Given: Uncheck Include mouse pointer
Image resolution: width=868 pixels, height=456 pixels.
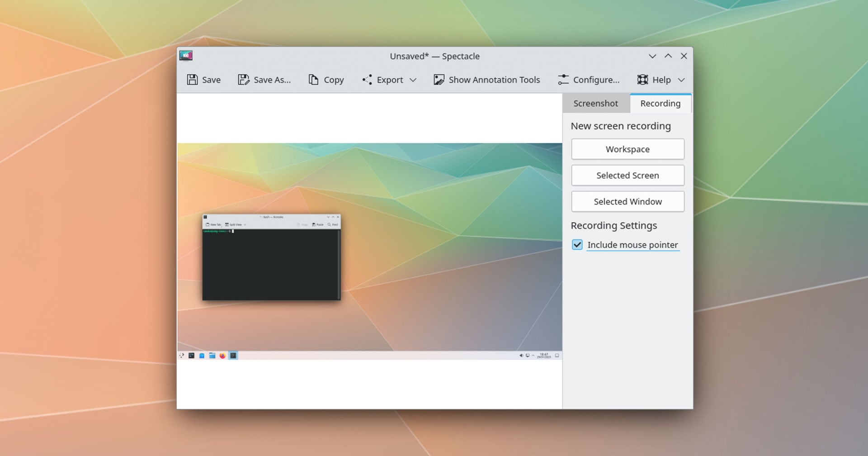Looking at the screenshot, I should coord(577,245).
